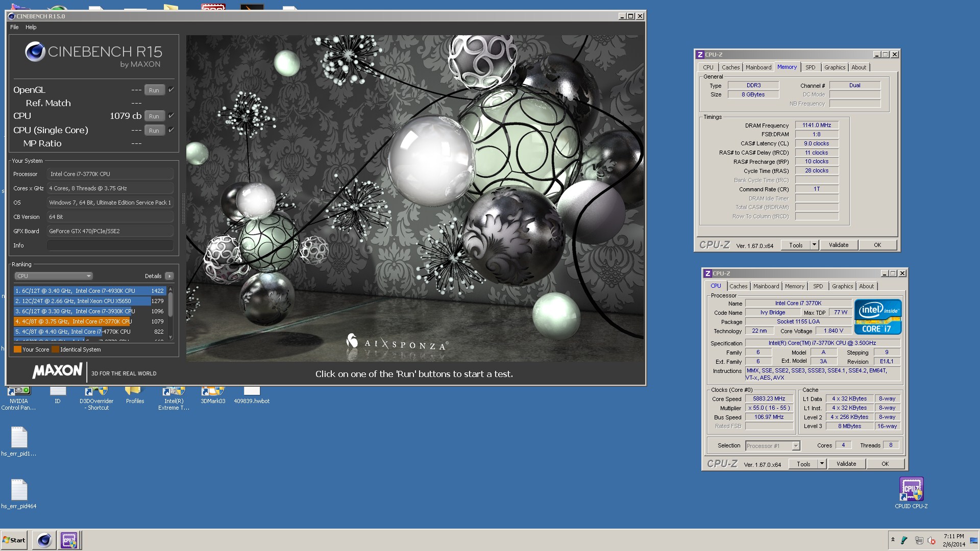Click Tools button in CPU-Z CPU window
The height and width of the screenshot is (551, 980).
pyautogui.click(x=803, y=464)
